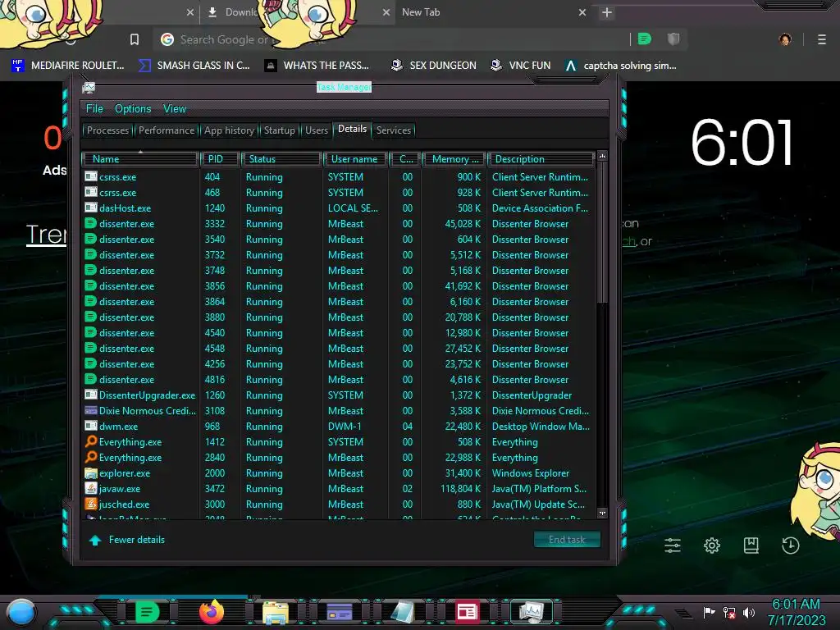Switch to the App history tab
The height and width of the screenshot is (630, 840).
click(x=229, y=130)
